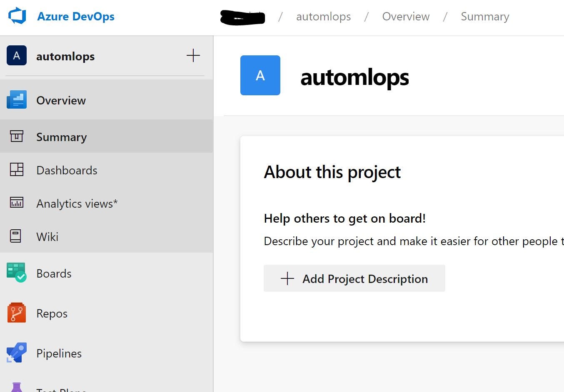Click the Overview hub icon

pos(17,100)
